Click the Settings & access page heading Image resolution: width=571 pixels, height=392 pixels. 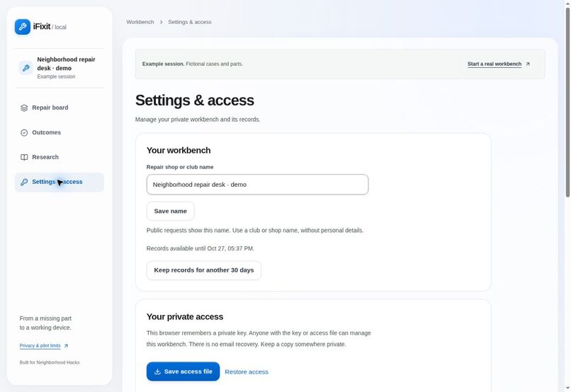(x=195, y=100)
